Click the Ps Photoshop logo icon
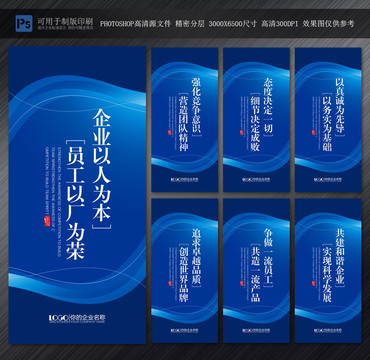This screenshot has height=360, width=370. pos(24,23)
